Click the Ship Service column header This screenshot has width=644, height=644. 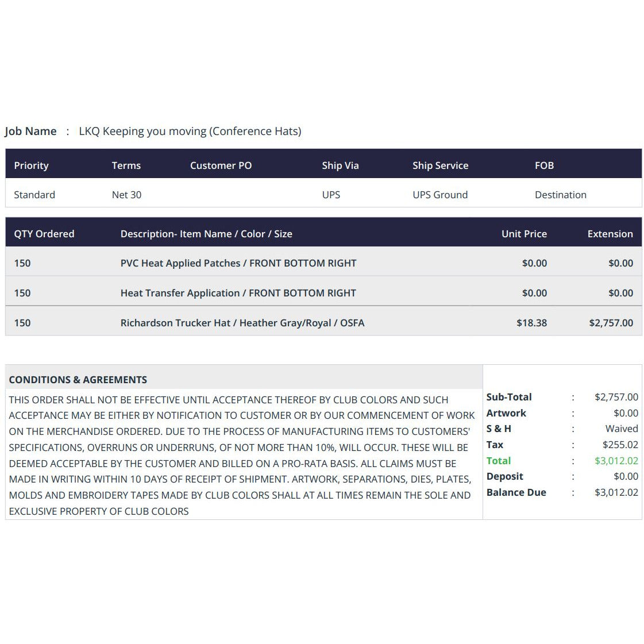440,165
